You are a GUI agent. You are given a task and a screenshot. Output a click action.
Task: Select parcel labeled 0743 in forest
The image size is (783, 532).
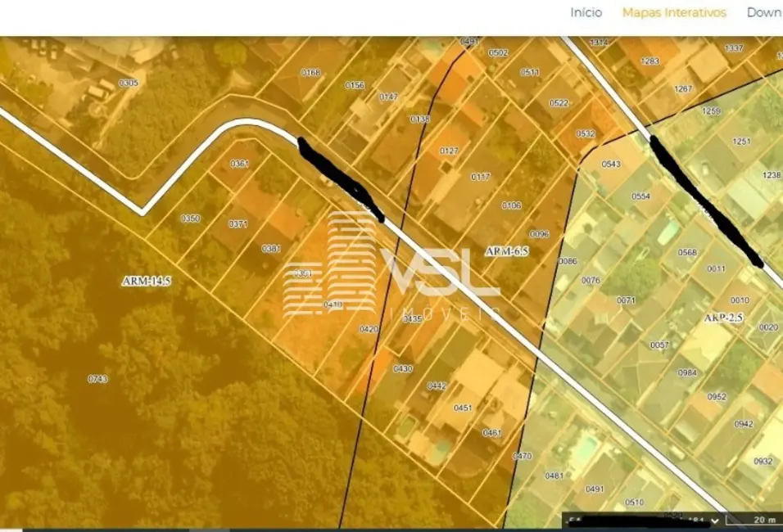tap(97, 379)
